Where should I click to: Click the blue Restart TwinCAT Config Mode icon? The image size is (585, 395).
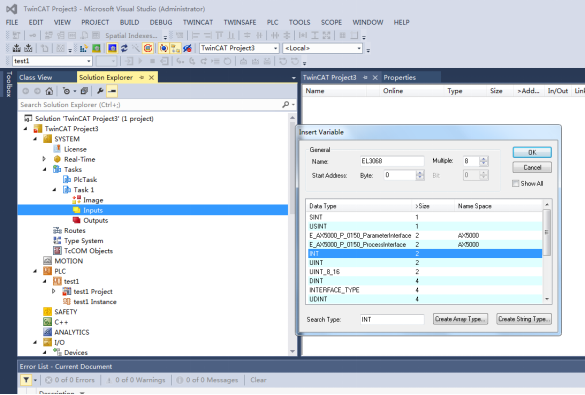point(112,48)
